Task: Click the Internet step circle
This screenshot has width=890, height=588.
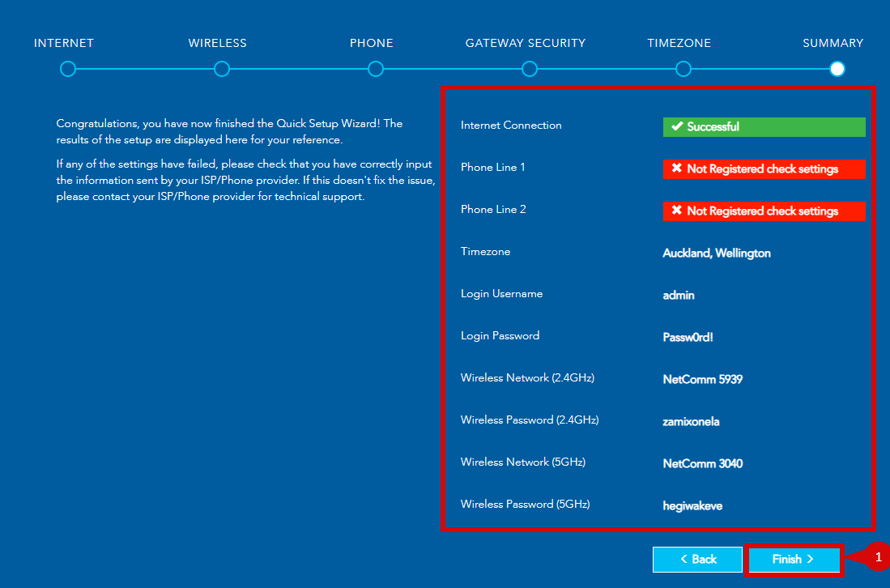Action: tap(68, 70)
